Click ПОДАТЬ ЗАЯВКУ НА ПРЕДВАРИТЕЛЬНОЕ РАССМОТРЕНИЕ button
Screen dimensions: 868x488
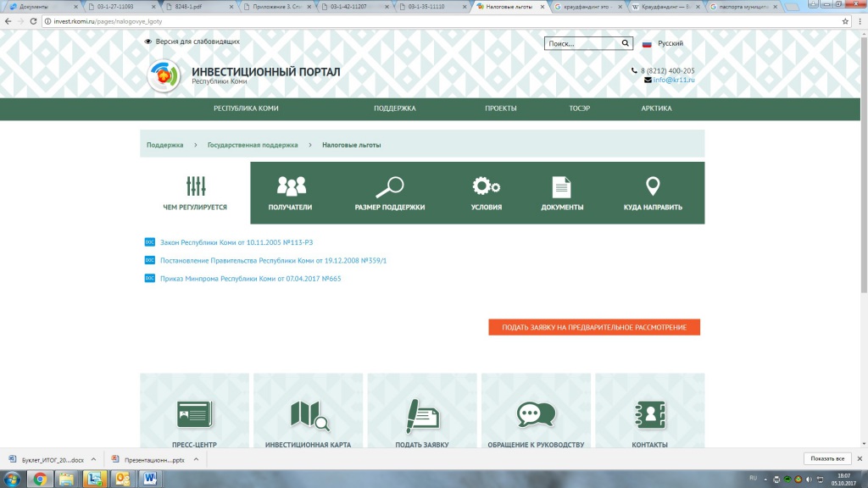click(x=594, y=327)
